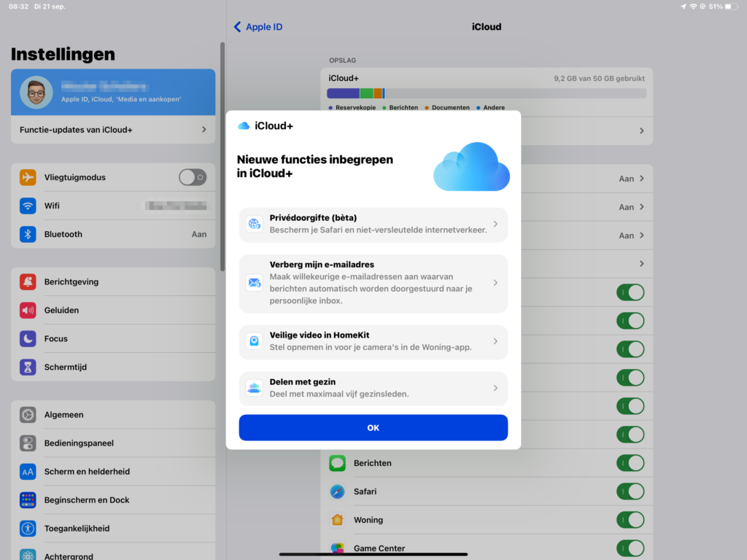The height and width of the screenshot is (560, 747).
Task: Click the settings sidebar scrollbar
Action: point(222,157)
